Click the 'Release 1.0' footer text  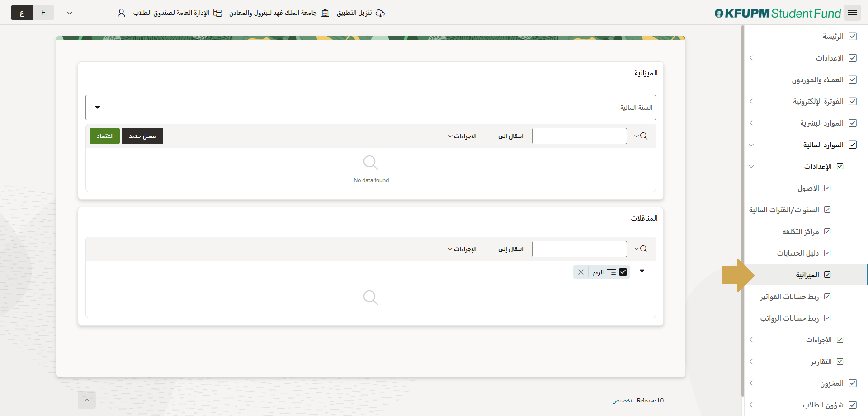click(x=650, y=401)
